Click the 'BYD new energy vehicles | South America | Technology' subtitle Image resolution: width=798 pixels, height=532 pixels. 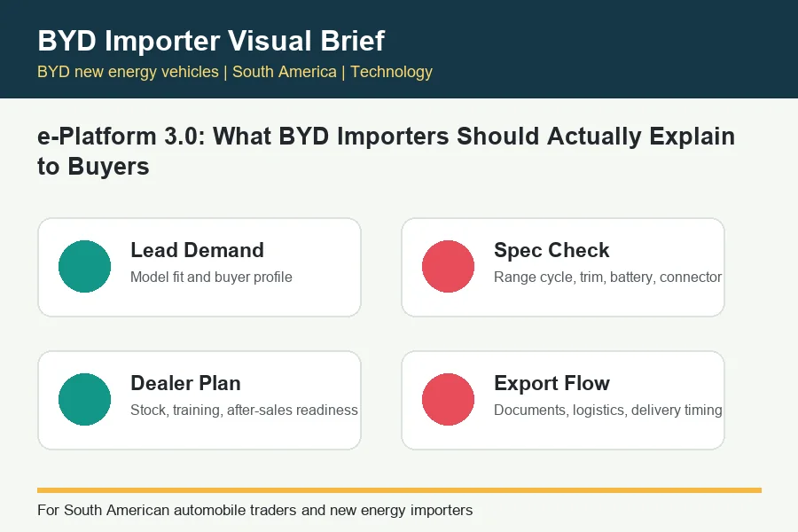pyautogui.click(x=235, y=72)
